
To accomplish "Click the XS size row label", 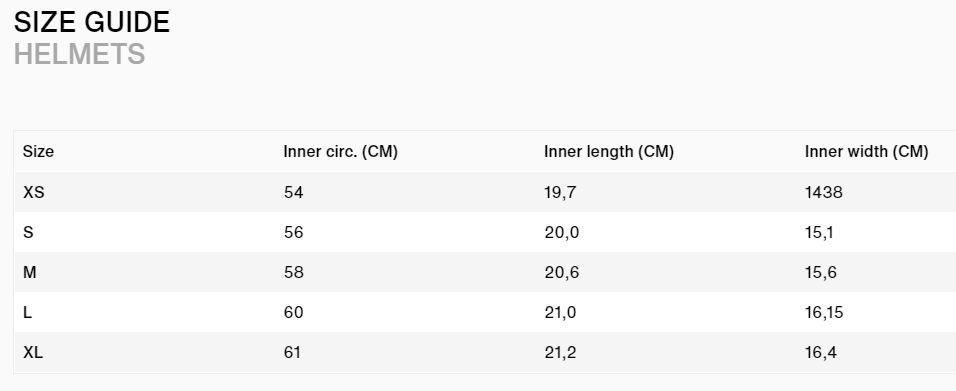I will [x=34, y=192].
